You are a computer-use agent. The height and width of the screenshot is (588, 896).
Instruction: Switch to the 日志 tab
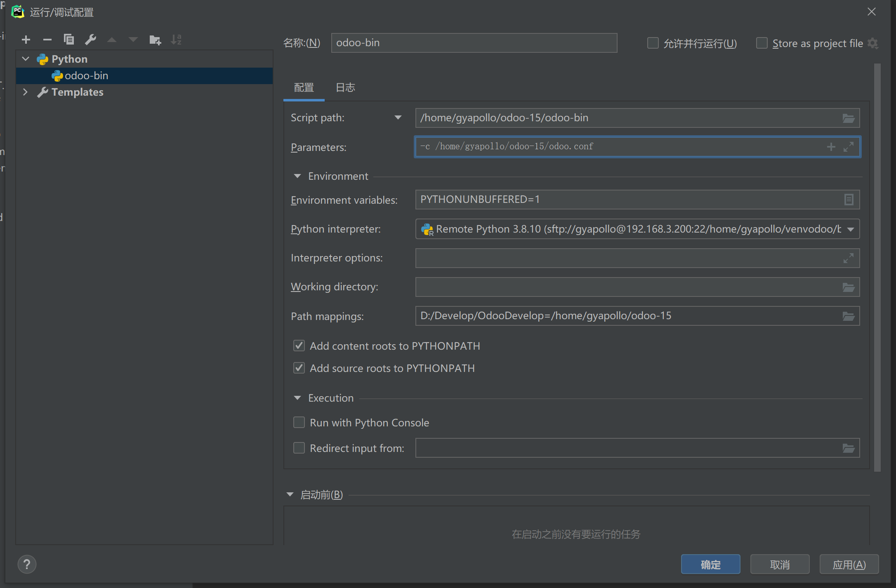coord(346,87)
